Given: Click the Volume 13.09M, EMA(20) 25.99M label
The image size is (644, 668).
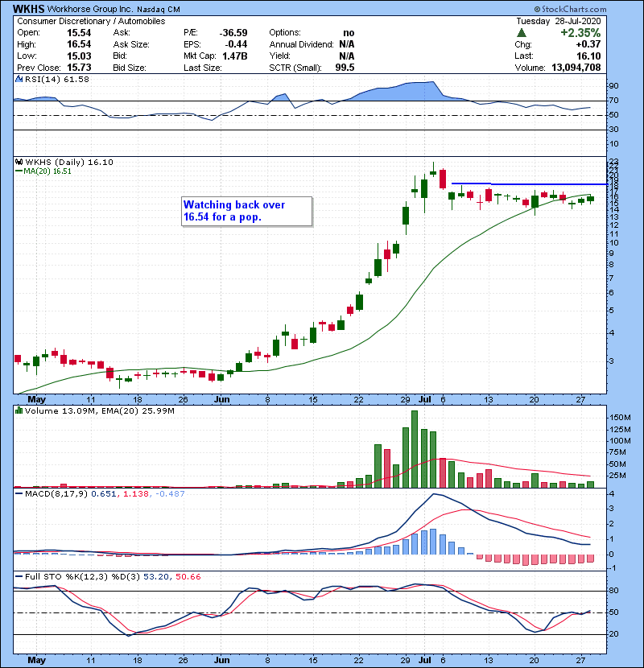Looking at the screenshot, I should tap(100, 410).
